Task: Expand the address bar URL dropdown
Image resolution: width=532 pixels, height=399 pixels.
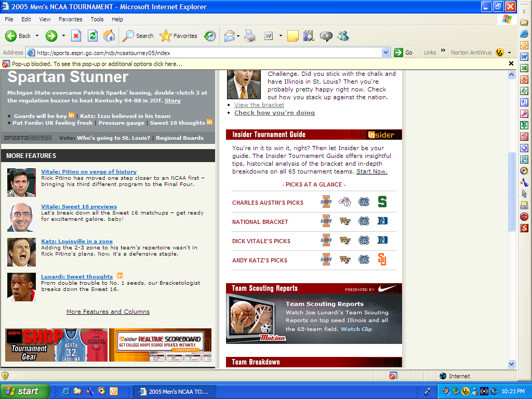Action: pos(385,52)
